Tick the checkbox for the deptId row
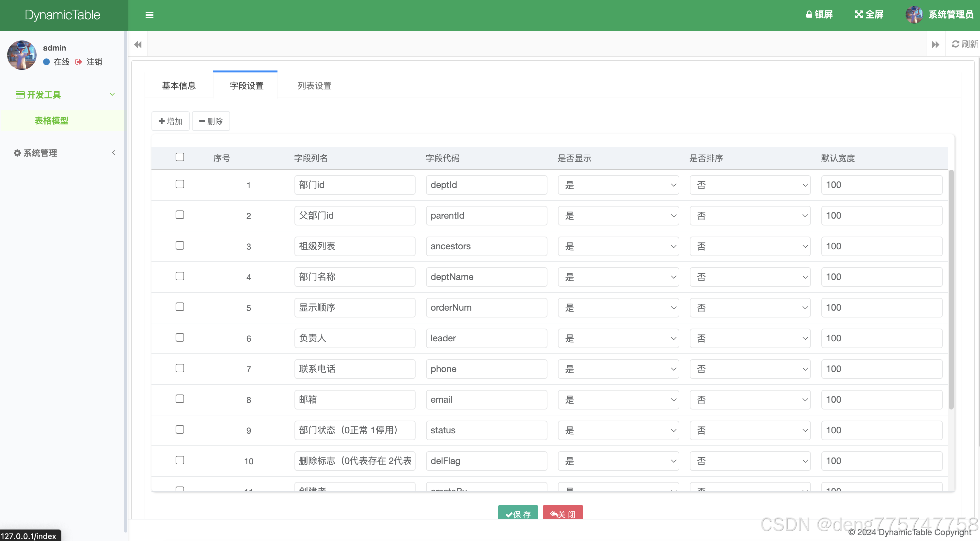980x541 pixels. point(180,184)
